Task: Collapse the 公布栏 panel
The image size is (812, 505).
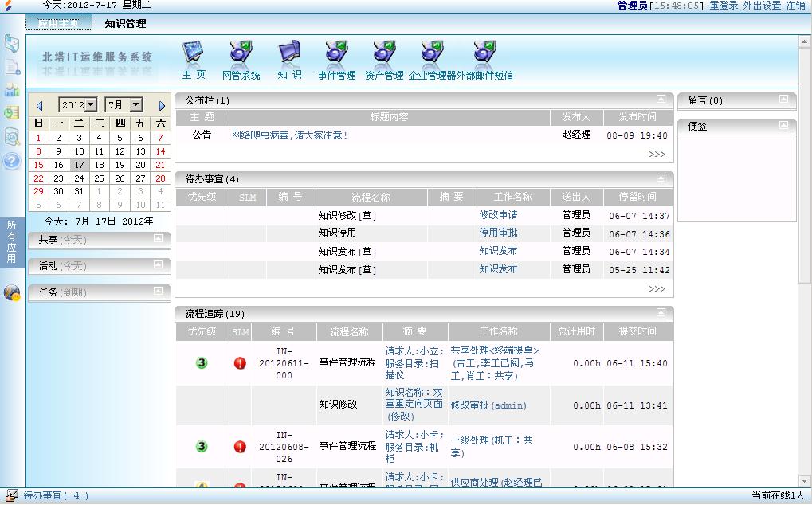Action: 661,100
